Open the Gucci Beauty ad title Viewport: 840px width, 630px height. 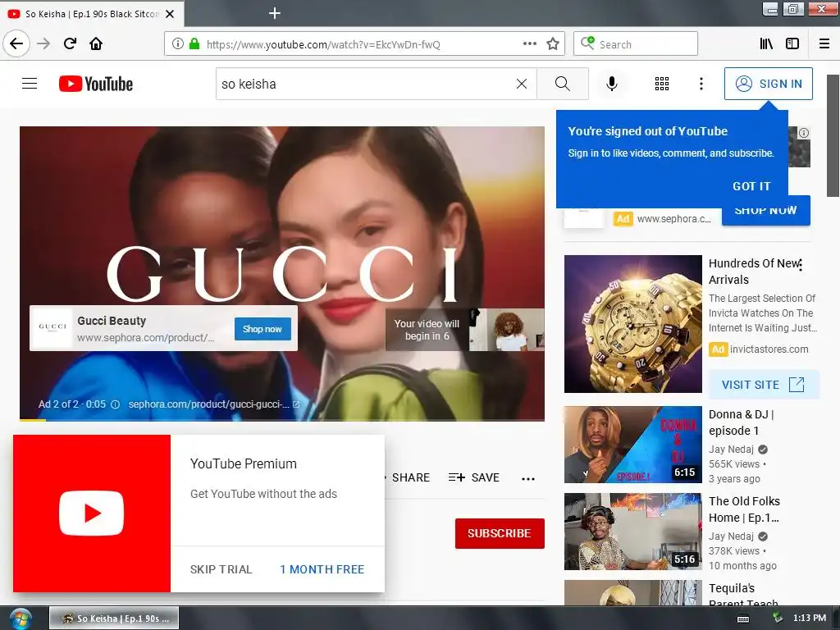click(112, 321)
